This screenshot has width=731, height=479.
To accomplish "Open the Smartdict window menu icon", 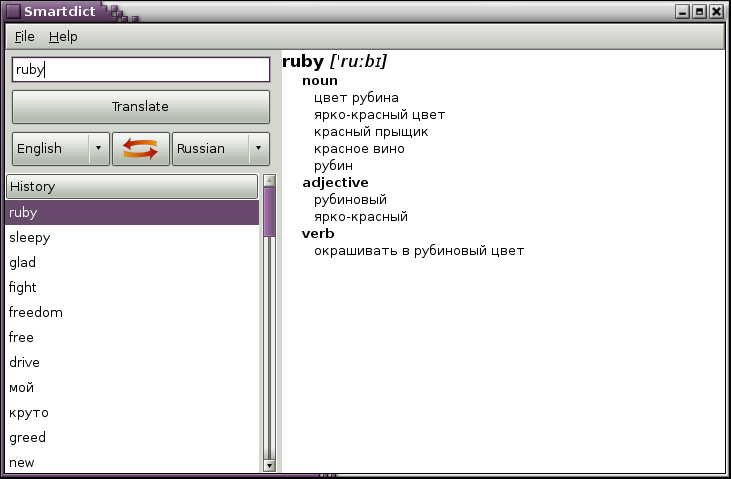I will (13, 11).
